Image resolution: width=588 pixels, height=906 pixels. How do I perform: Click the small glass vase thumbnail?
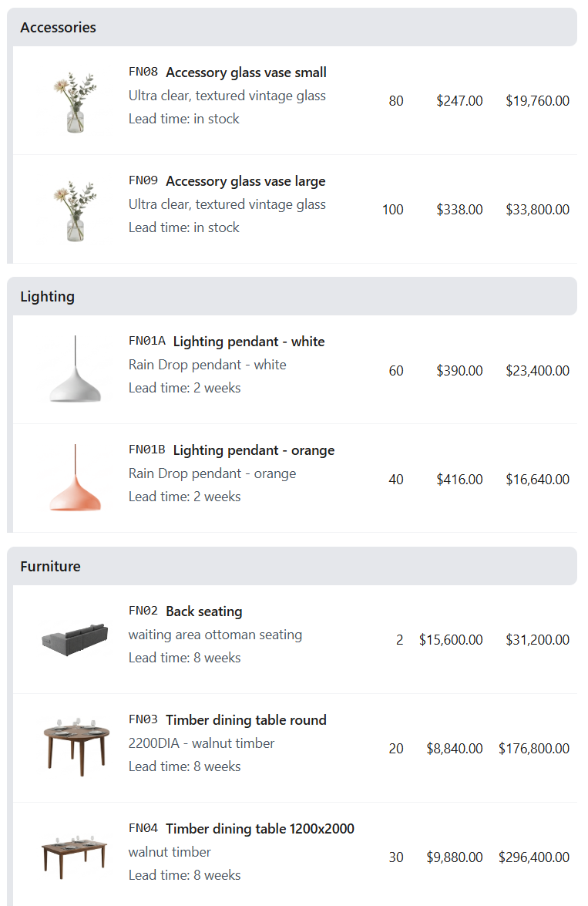(75, 102)
